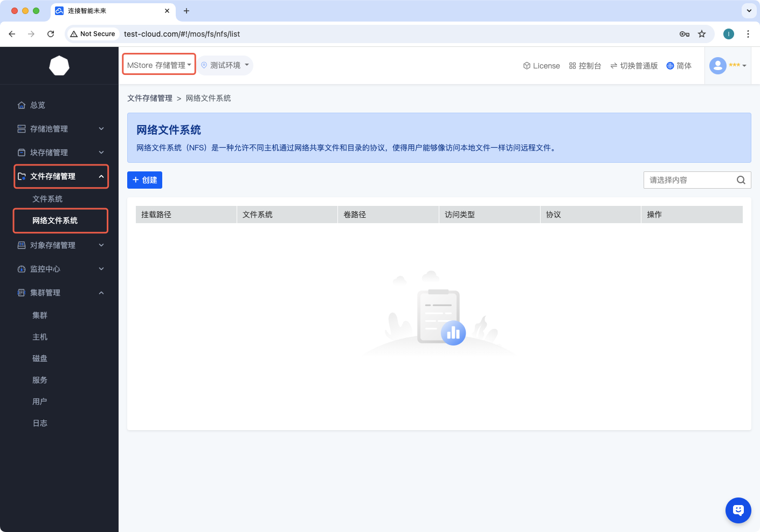Viewport: 760px width, 532px height.
Task: Open the MStore 存储管理 dropdown
Action: (159, 65)
